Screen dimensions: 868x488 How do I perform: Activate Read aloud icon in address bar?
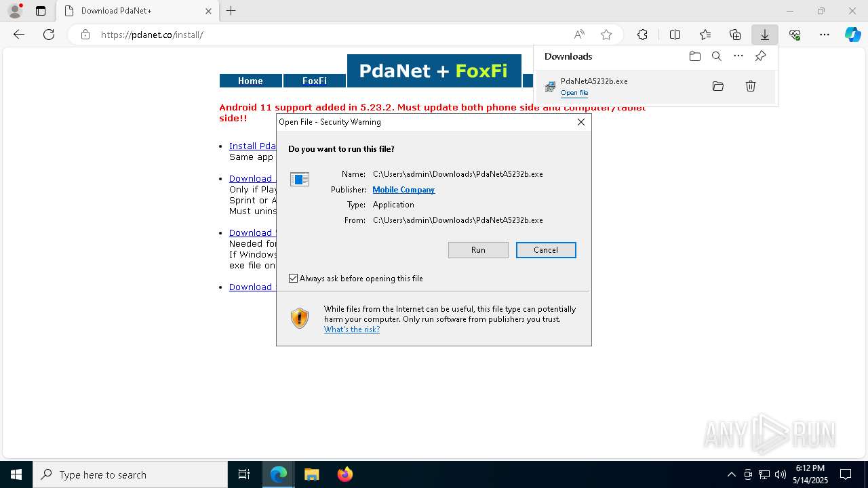point(579,35)
